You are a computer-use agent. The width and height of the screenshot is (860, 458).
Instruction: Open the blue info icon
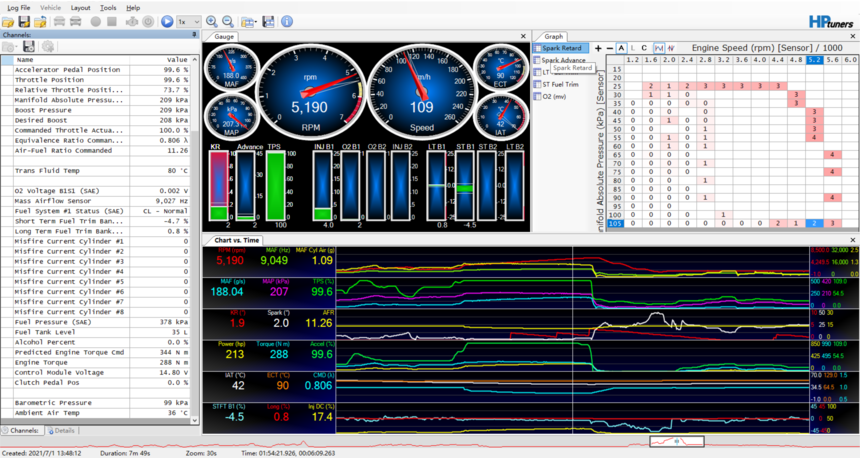(x=287, y=22)
